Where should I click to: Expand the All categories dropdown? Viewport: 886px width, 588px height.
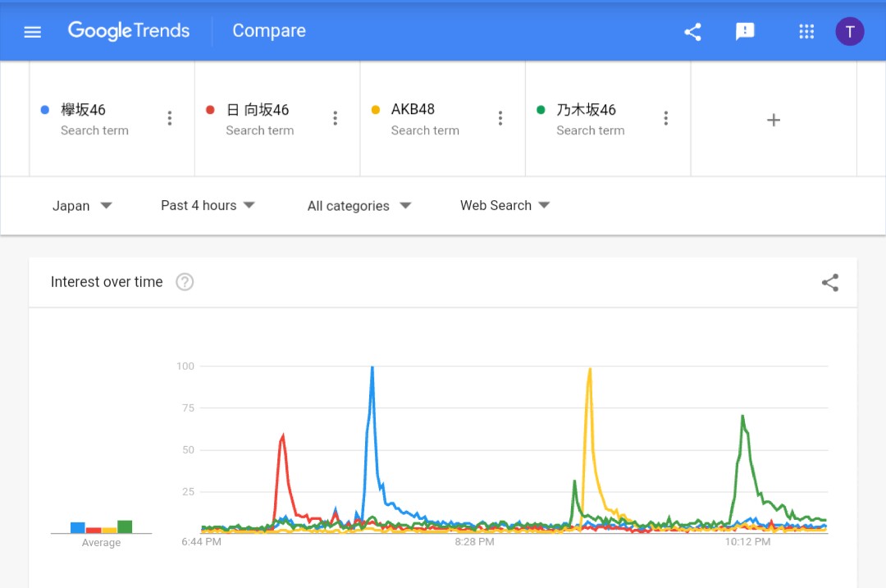359,206
